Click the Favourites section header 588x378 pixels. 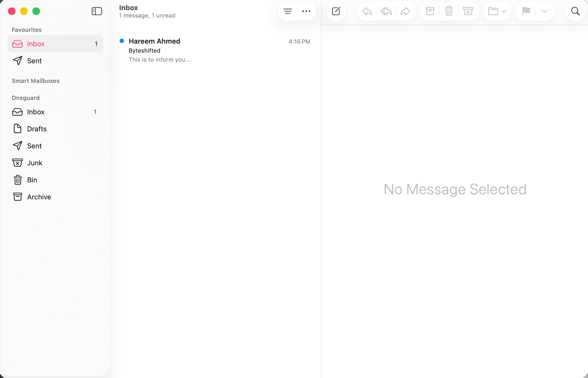(x=27, y=30)
